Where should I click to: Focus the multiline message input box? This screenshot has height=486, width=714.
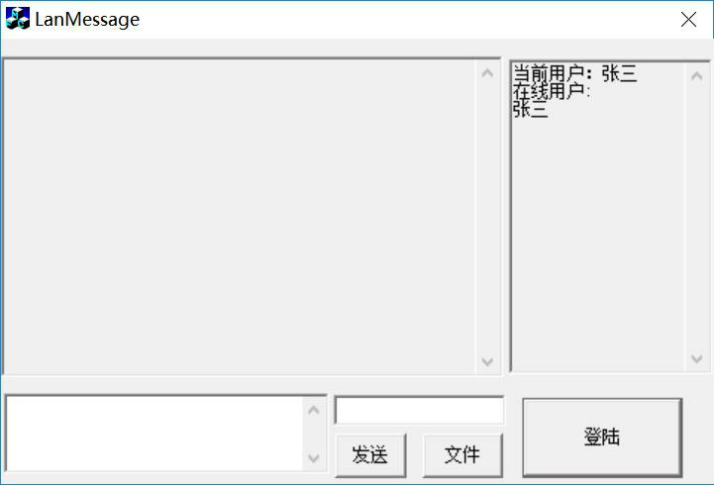(x=155, y=434)
